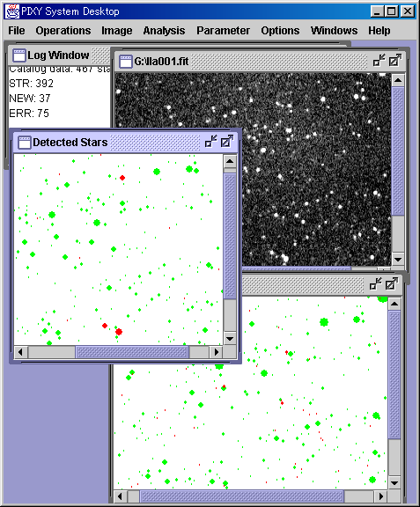Click the FITS image scroll-up arrow
Viewport: 420px width, 507px height.
tap(398, 80)
